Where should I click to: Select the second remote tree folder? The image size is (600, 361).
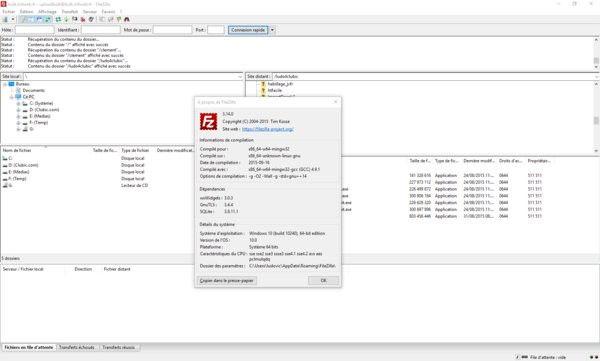coord(274,90)
